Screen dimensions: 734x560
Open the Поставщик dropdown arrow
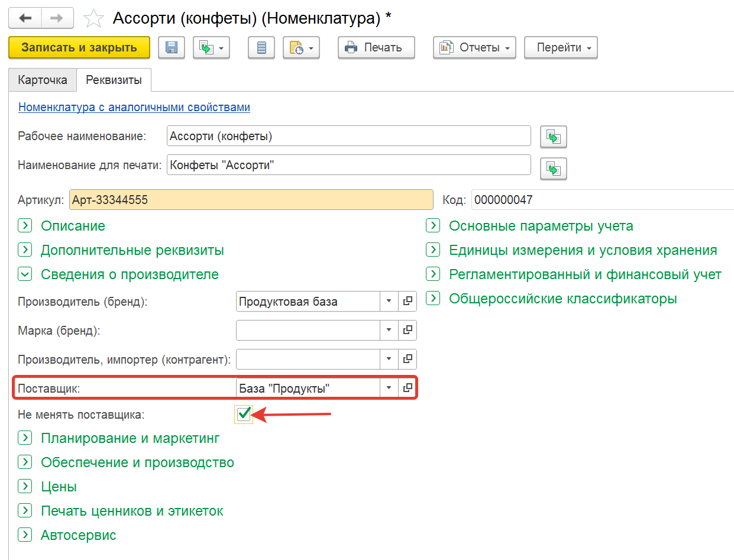389,388
